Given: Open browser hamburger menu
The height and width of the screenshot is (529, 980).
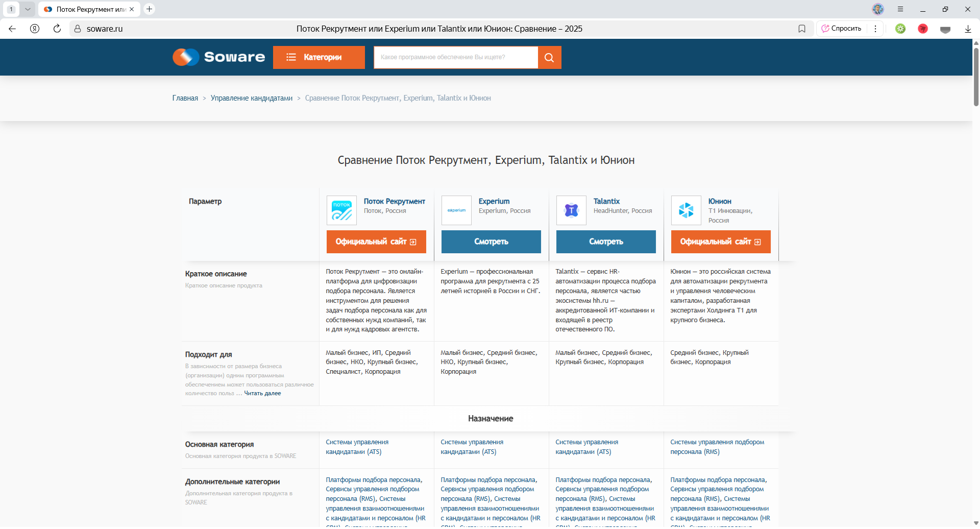Looking at the screenshot, I should (x=900, y=9).
